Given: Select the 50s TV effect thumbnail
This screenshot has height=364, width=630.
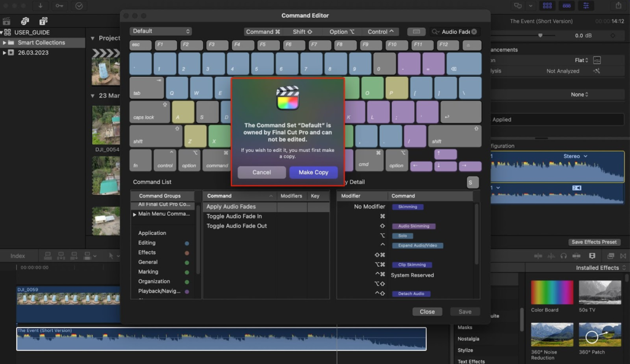Looking at the screenshot, I should 599,292.
